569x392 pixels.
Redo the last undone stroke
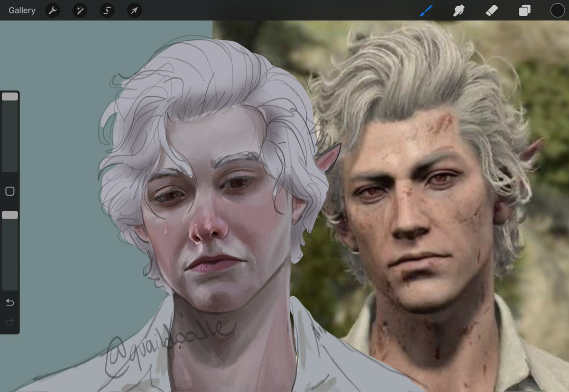pos(10,322)
